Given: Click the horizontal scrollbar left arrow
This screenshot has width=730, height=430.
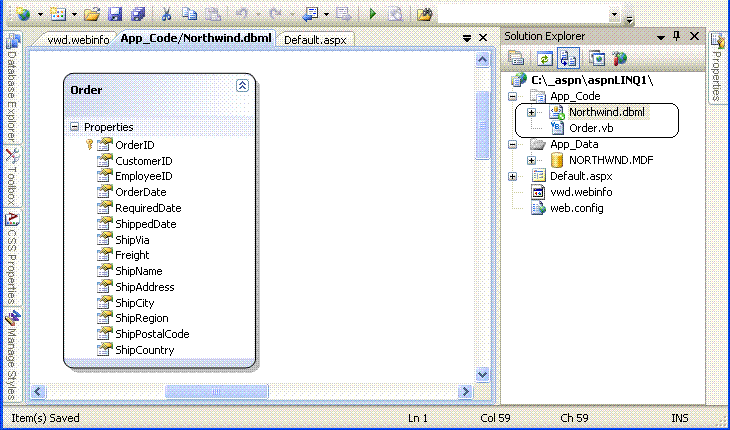Looking at the screenshot, I should click(x=38, y=391).
